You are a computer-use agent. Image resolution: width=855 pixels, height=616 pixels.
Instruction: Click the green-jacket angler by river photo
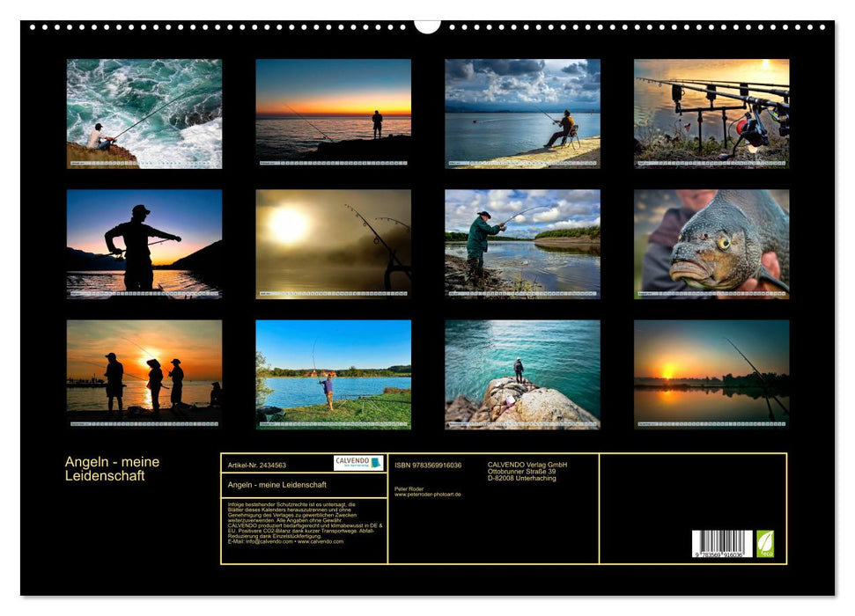click(522, 244)
